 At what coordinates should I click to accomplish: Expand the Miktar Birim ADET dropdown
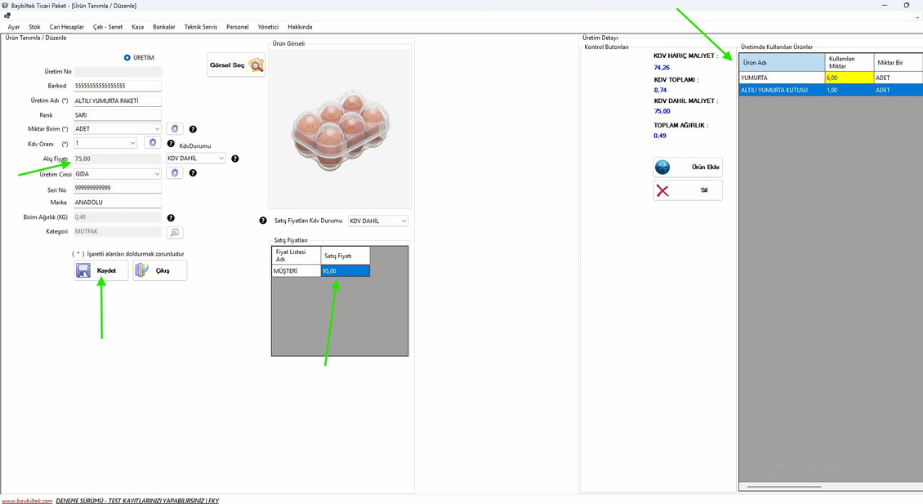[x=157, y=129]
